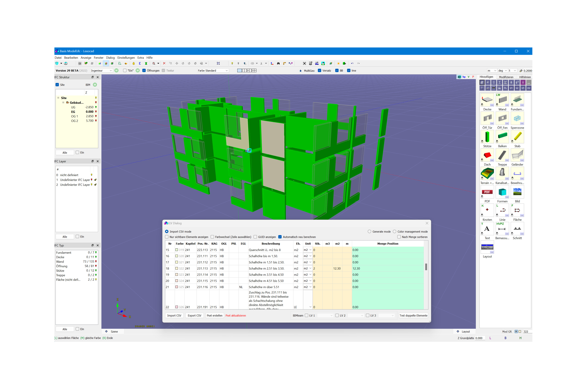Screen dimensions: 588x390
Task: Enable Nur sichtbare Elemente anzeigen checkbox
Action: click(167, 237)
